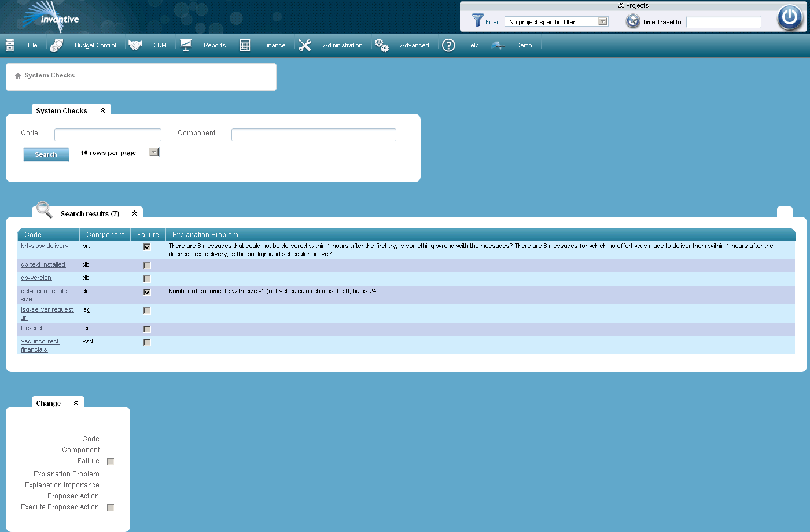Click the Reports presentation icon
The width and height of the screenshot is (810, 532).
[x=186, y=45]
